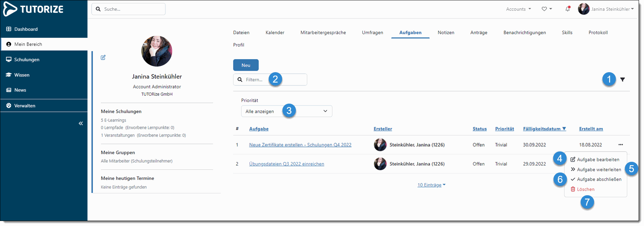
Task: Click the user avatar in the top bar
Action: click(x=584, y=9)
